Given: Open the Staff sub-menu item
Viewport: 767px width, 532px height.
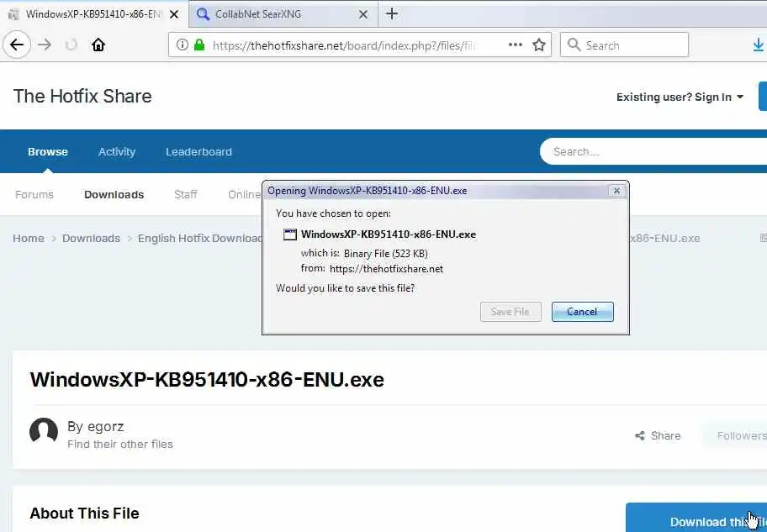Looking at the screenshot, I should point(186,195).
